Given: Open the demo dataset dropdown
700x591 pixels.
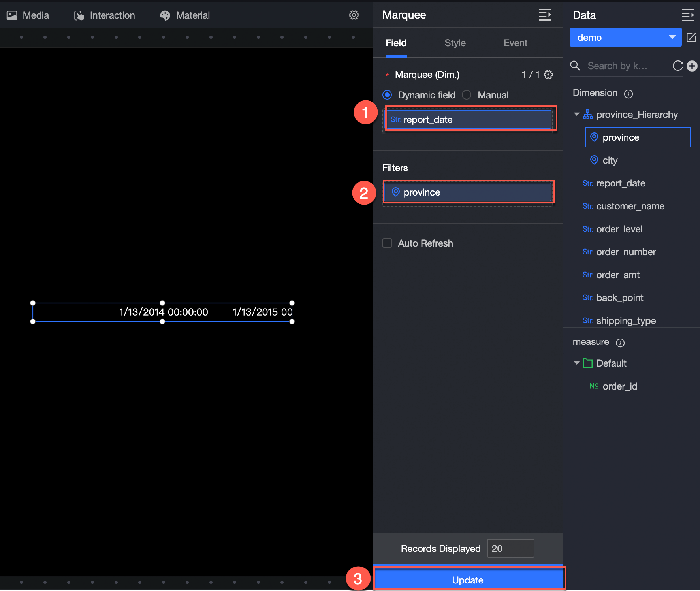Looking at the screenshot, I should click(625, 38).
